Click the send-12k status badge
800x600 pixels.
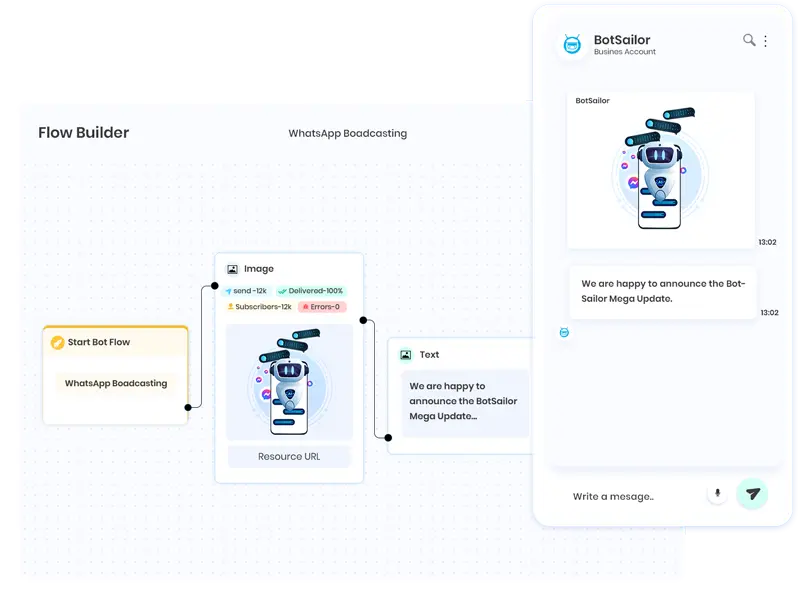[x=248, y=291]
